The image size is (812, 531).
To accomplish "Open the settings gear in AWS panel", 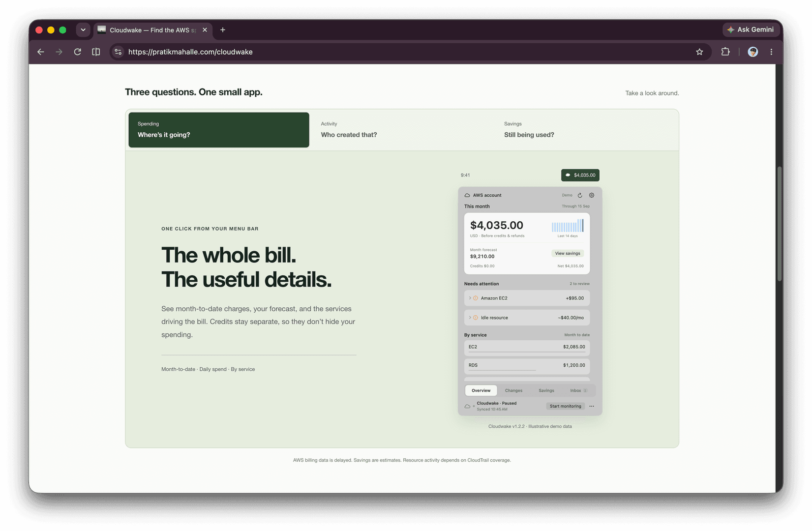I will click(592, 195).
